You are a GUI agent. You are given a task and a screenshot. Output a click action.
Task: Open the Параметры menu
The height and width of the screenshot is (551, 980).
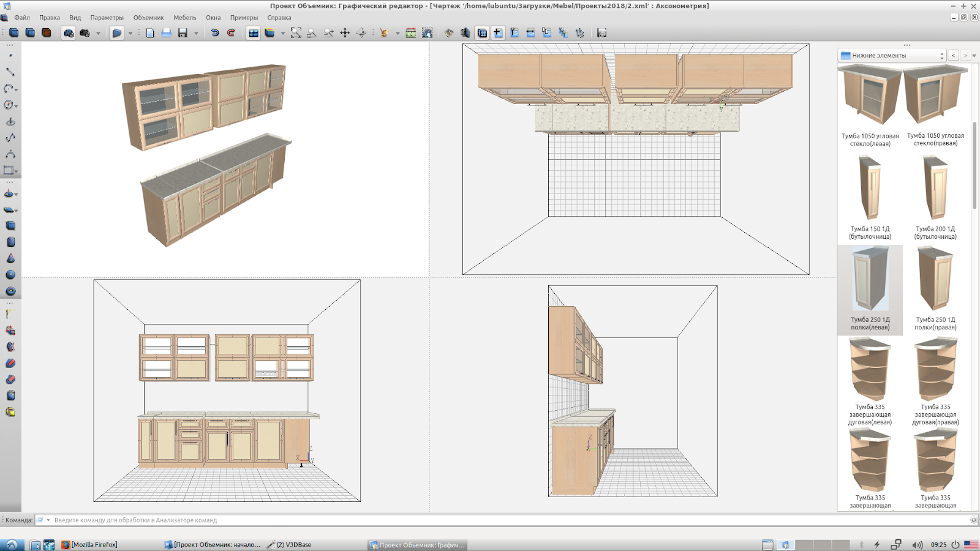(x=107, y=18)
